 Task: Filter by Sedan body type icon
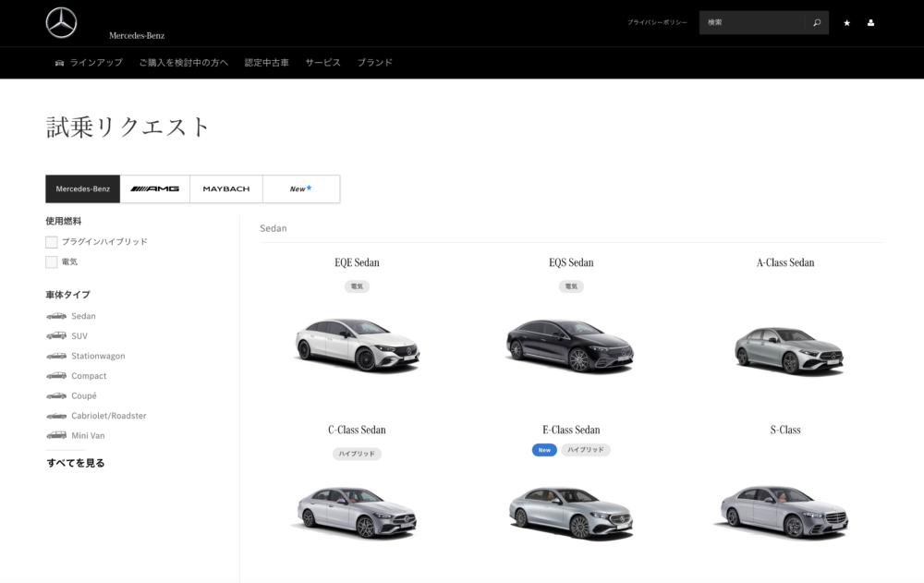point(56,316)
